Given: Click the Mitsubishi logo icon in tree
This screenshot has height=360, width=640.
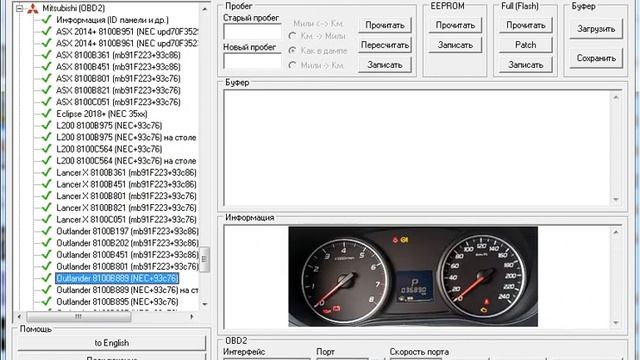Looking at the screenshot, I should click(33, 9).
